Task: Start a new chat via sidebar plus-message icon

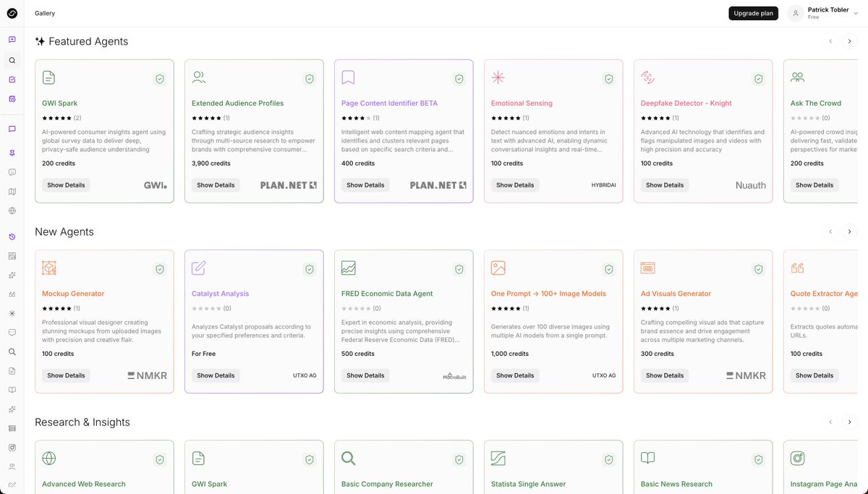Action: (12, 40)
